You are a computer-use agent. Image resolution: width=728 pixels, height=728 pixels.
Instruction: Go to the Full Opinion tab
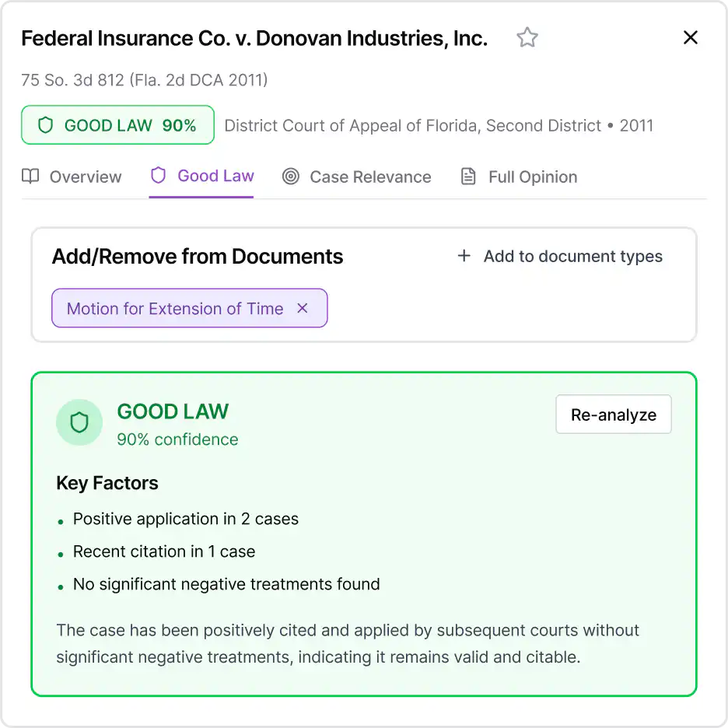click(x=532, y=177)
